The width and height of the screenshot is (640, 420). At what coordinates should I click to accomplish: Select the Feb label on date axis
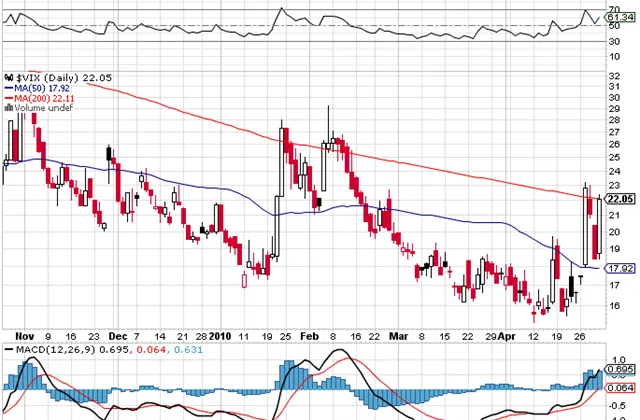pos(310,337)
